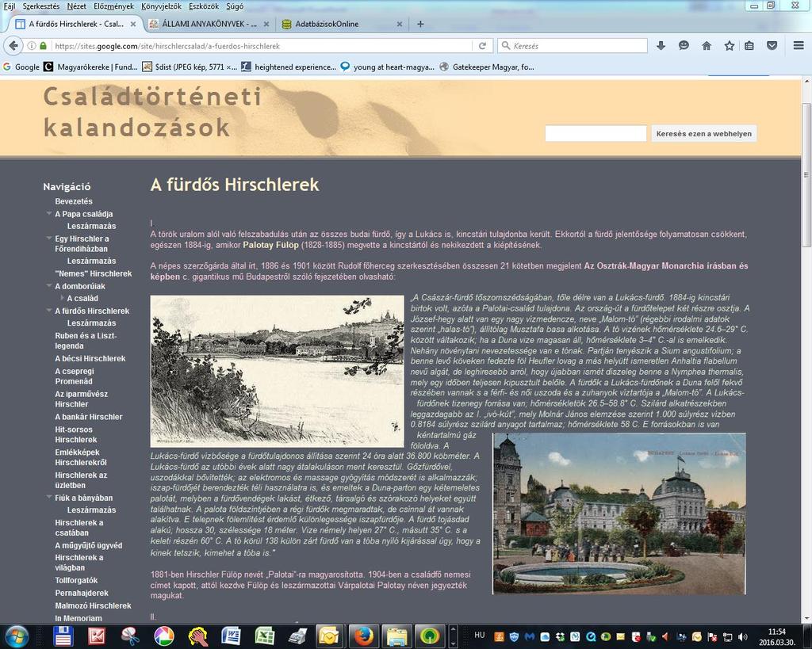The width and height of the screenshot is (812, 649).
Task: Open the A bécsi Hirschlerek link
Action: click(x=90, y=358)
